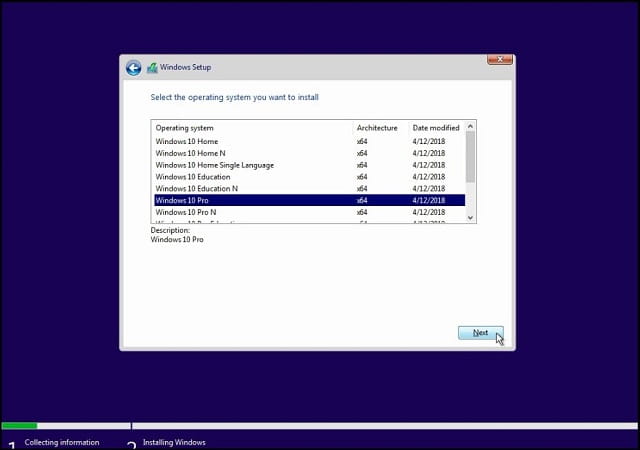Click the Select the operating system heading
The height and width of the screenshot is (450, 640).
click(x=234, y=97)
